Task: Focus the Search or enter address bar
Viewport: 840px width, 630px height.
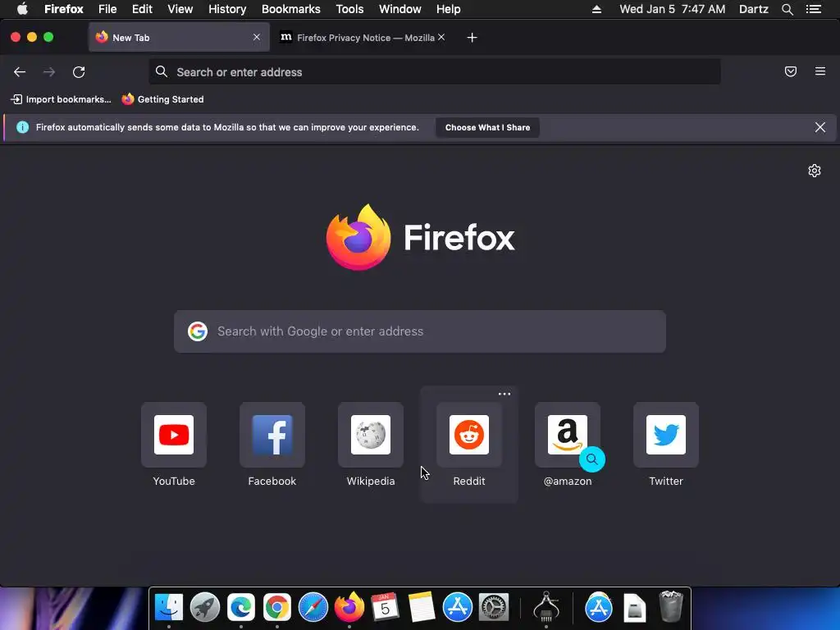Action: tap(435, 72)
